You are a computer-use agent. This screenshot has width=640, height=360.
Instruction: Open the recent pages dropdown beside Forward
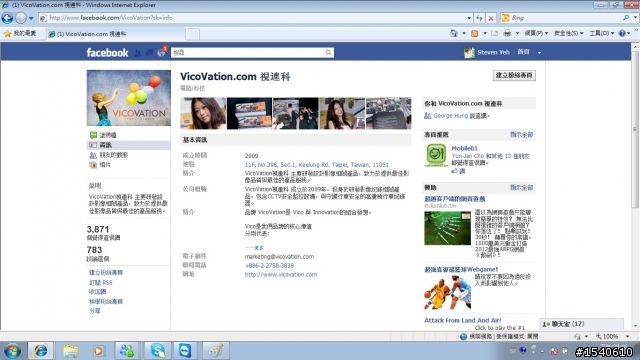coord(31,18)
